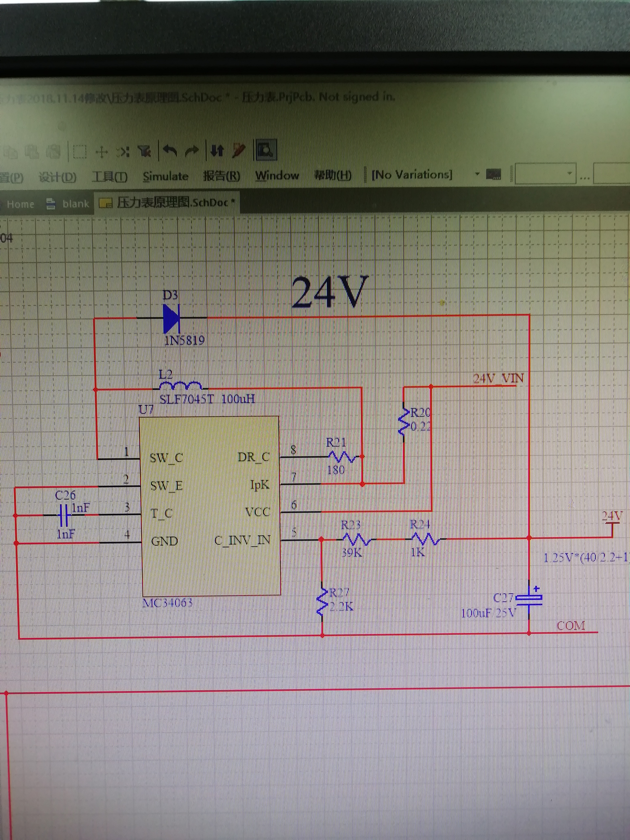This screenshot has width=630, height=840.
Task: Click the Move selection cross icon
Action: click(x=102, y=152)
